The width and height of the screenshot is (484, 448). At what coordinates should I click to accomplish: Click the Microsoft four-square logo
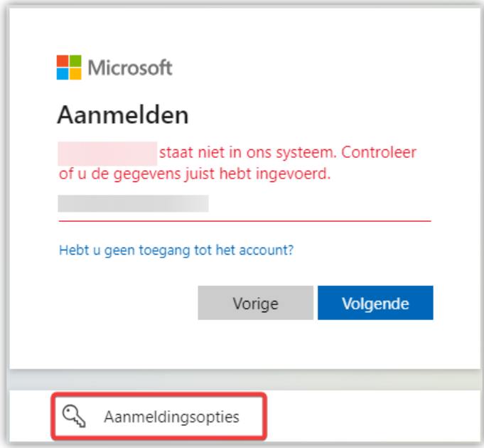coord(69,68)
